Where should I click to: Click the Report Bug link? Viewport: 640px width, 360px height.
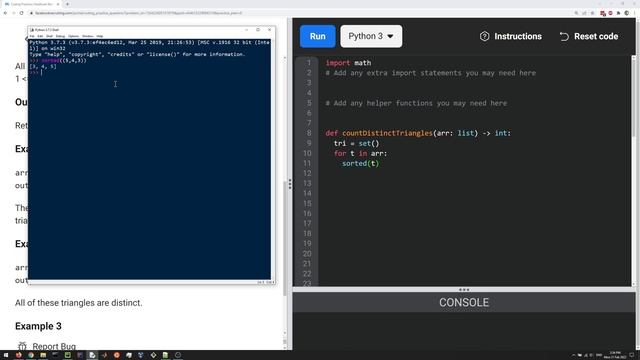pyautogui.click(x=54, y=346)
